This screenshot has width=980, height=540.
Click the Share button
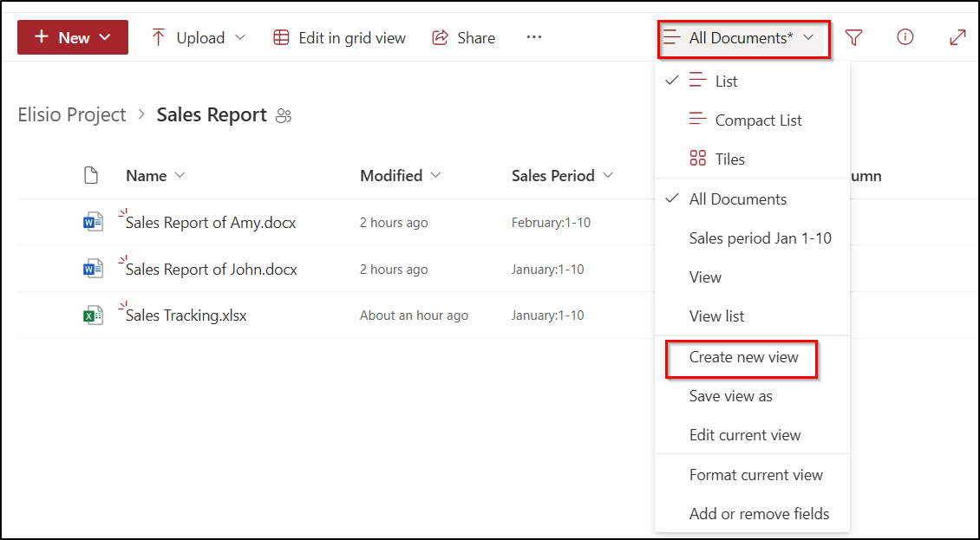463,37
